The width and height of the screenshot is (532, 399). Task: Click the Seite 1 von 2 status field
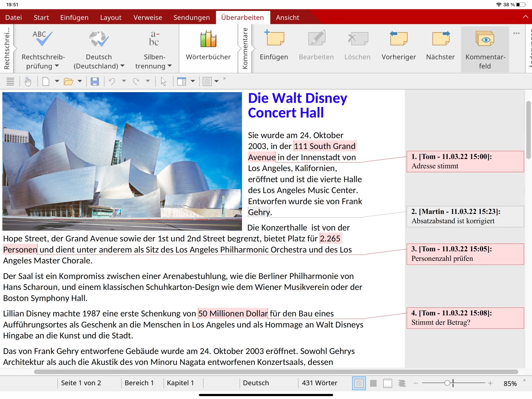tap(81, 383)
